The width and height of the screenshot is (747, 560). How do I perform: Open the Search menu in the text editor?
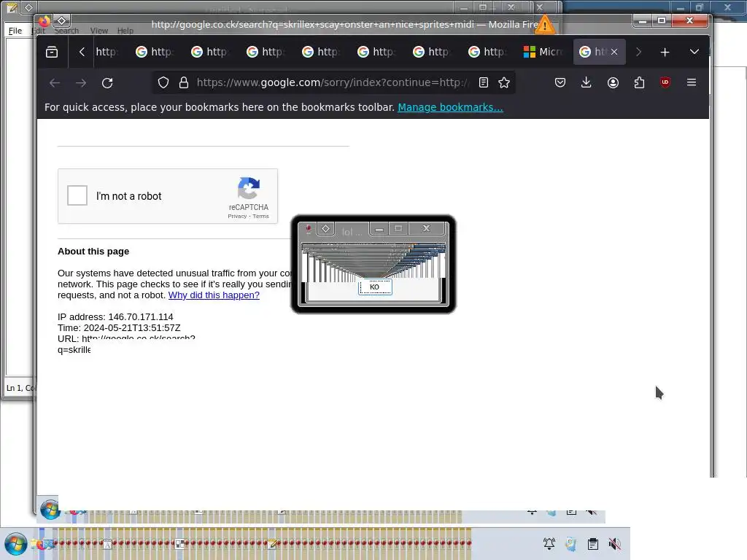(x=66, y=31)
